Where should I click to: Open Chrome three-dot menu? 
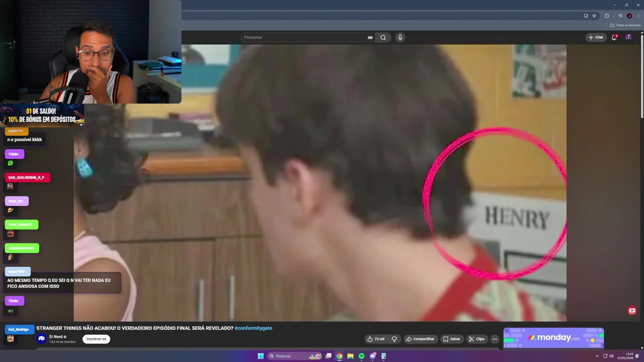[638, 16]
